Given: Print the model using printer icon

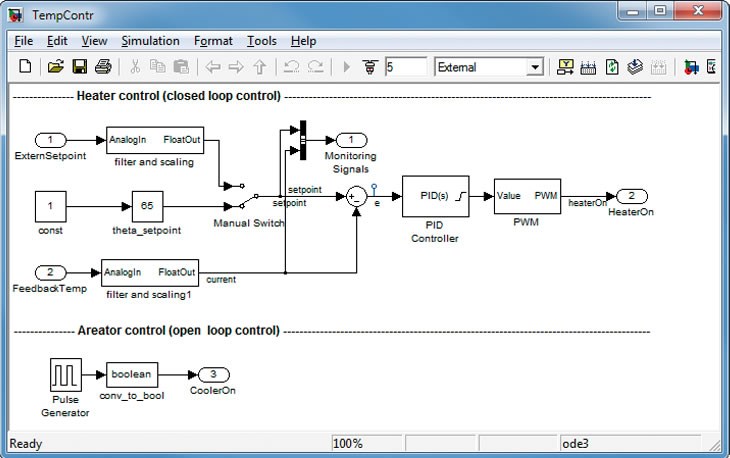Looking at the screenshot, I should pyautogui.click(x=103, y=67).
